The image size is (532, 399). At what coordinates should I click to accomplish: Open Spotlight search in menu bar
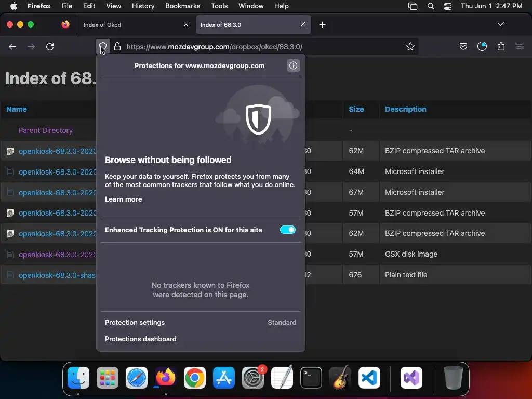click(431, 6)
